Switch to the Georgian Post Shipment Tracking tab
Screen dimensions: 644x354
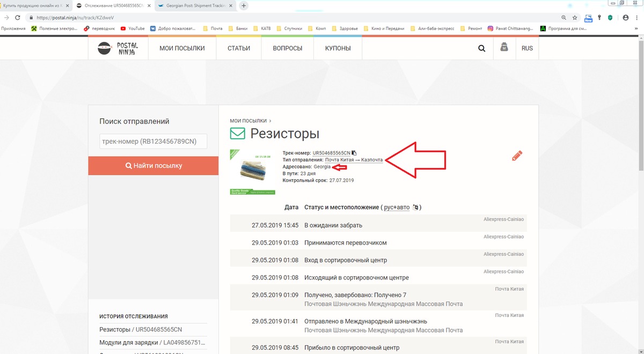click(195, 5)
